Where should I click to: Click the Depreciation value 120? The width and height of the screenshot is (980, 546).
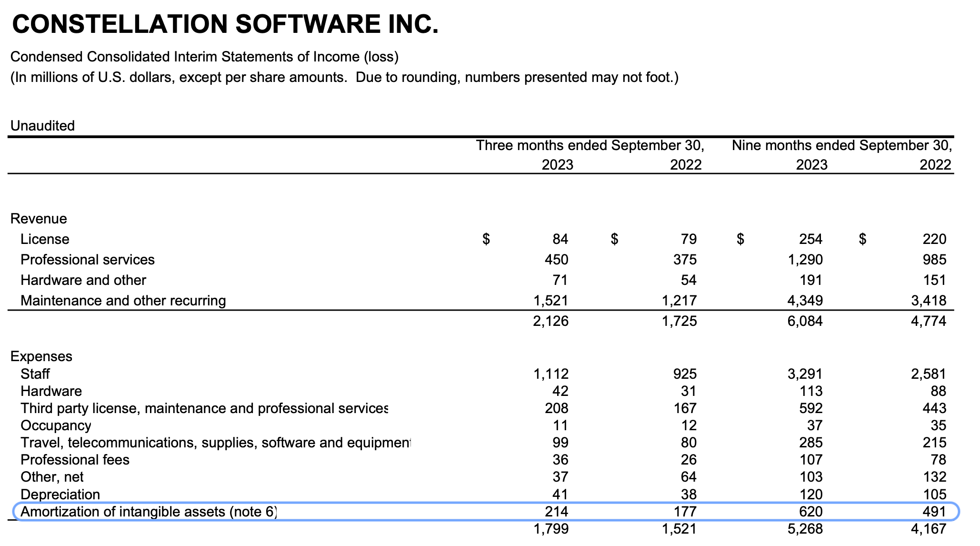(x=811, y=495)
